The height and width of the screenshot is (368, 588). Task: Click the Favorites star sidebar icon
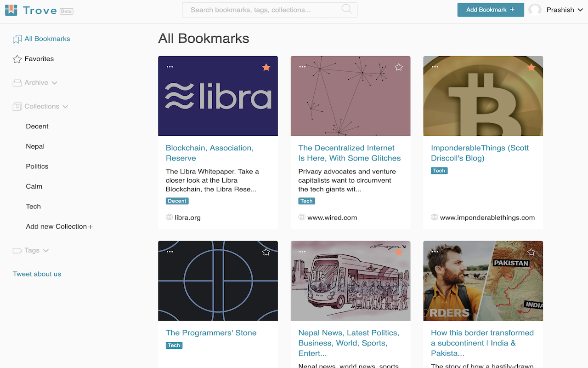click(17, 59)
